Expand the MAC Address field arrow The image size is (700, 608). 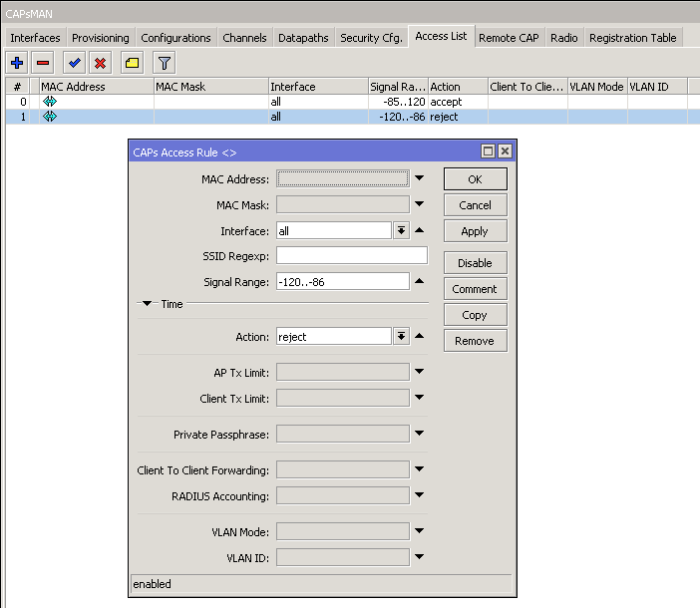pos(420,179)
